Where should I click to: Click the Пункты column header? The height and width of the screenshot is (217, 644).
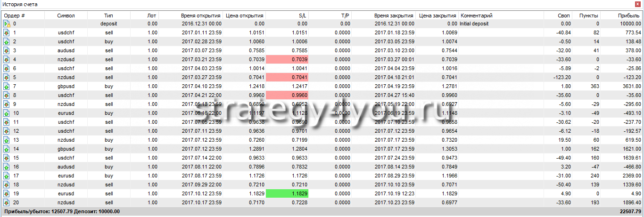589,16
